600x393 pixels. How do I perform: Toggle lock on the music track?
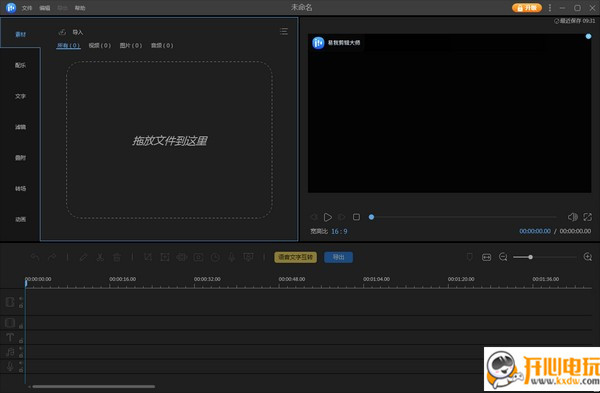[x=21, y=355]
